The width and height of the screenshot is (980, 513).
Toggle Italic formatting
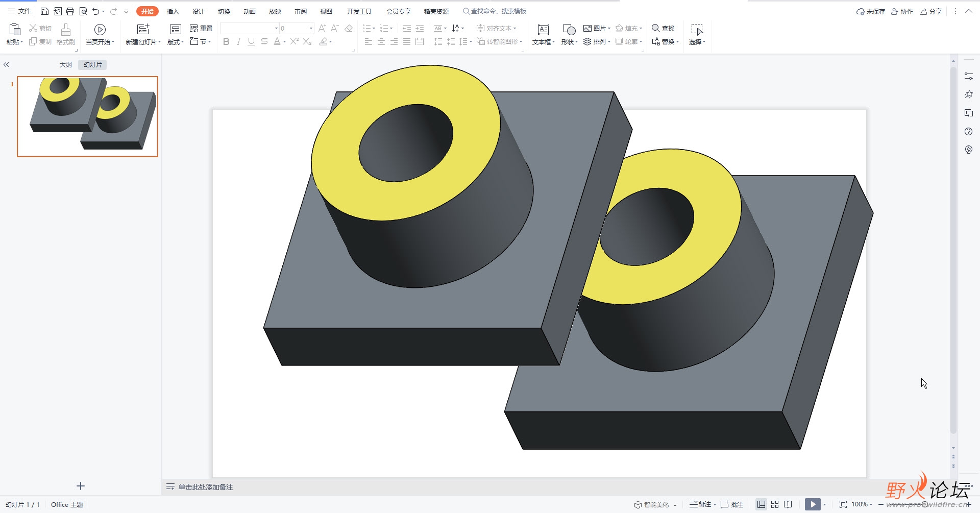(238, 42)
